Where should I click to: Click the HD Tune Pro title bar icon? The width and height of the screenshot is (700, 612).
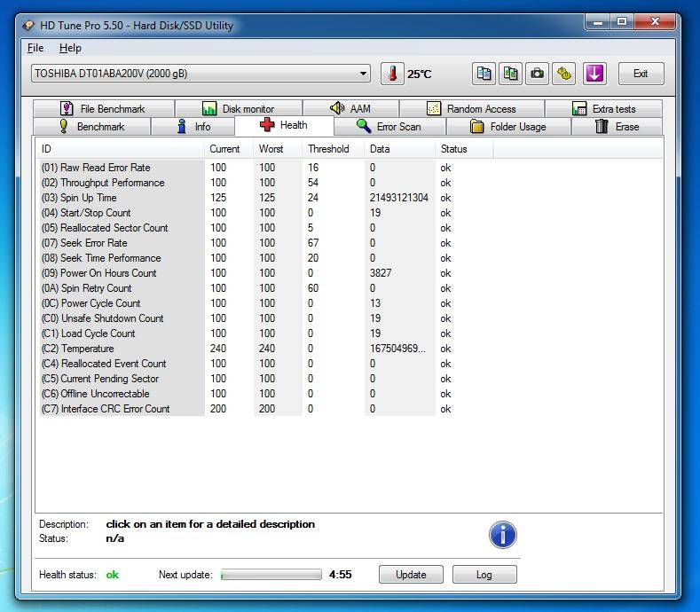[x=28, y=26]
